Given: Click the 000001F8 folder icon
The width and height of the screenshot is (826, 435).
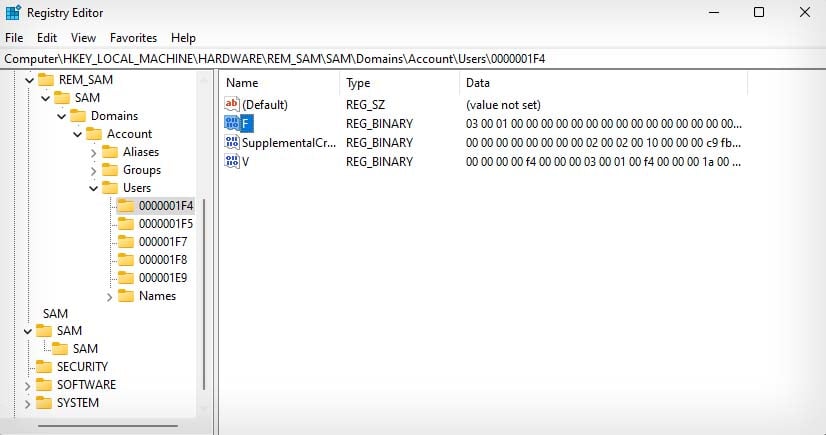Looking at the screenshot, I should (126, 260).
